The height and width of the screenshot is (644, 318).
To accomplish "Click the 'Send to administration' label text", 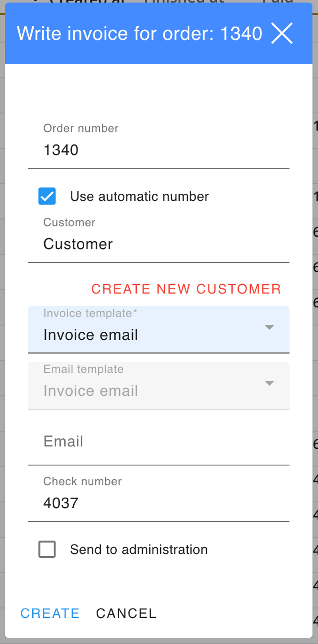I will click(139, 549).
